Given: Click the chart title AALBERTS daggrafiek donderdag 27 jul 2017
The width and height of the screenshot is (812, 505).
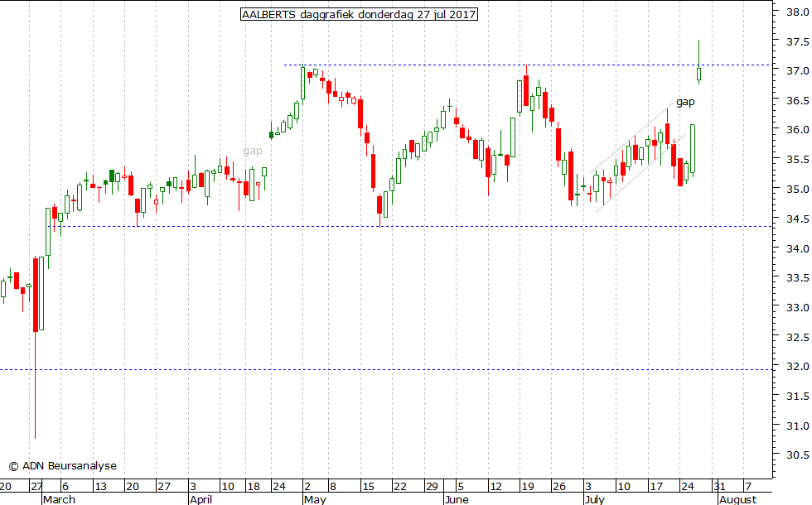Looking at the screenshot, I should 359,15.
